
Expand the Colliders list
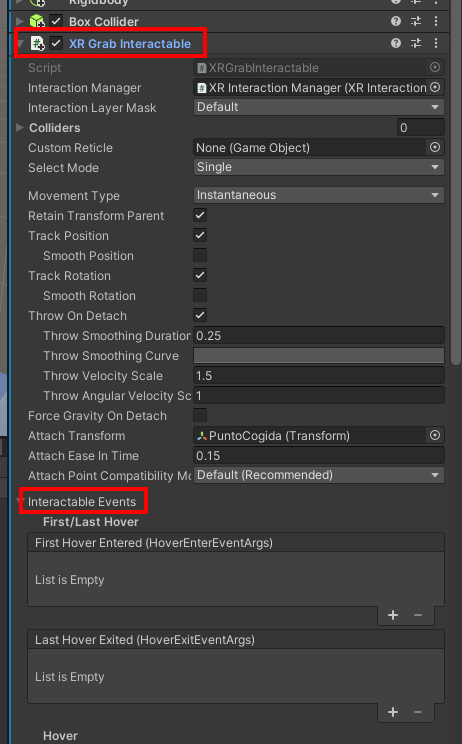pyautogui.click(x=19, y=128)
